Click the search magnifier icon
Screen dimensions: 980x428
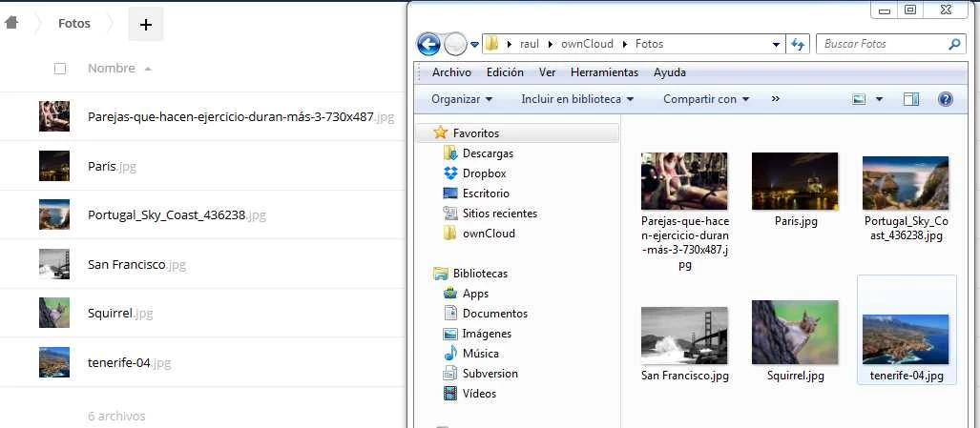(x=954, y=44)
